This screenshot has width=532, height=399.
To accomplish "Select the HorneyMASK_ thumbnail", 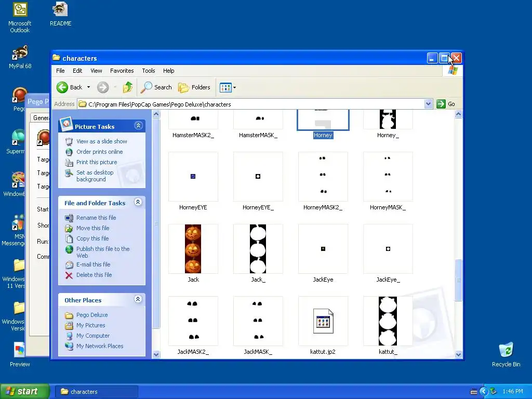I will click(x=388, y=177).
